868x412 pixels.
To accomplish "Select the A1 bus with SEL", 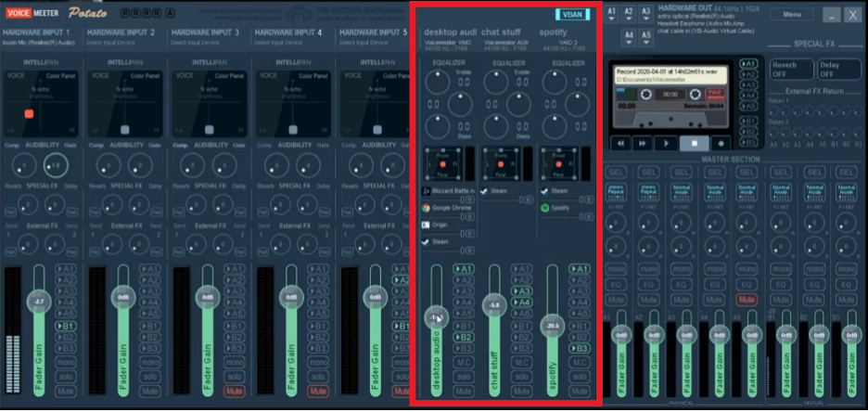I will click(x=617, y=173).
